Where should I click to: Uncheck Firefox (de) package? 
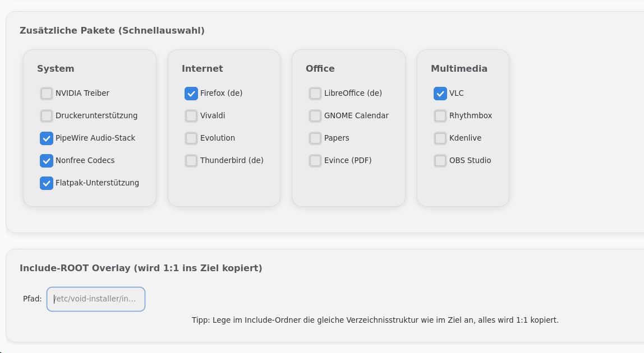click(x=191, y=94)
